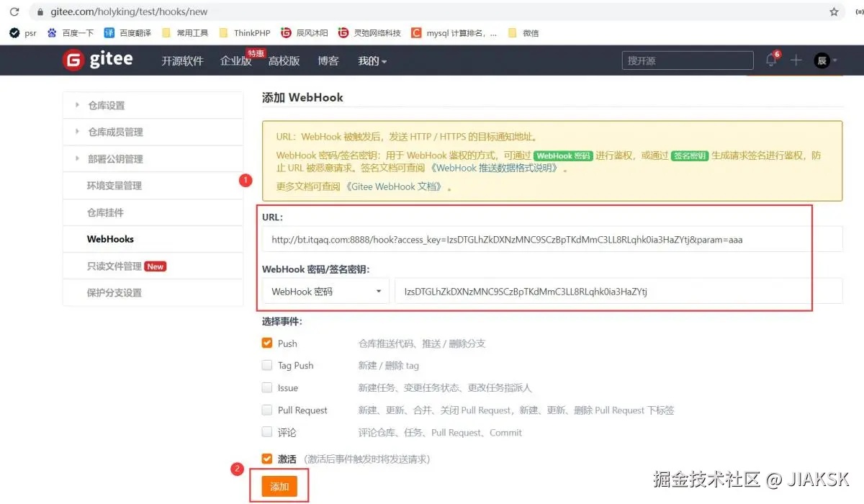Image resolution: width=864 pixels, height=504 pixels.
Task: Check the Push event checkbox
Action: tap(267, 343)
